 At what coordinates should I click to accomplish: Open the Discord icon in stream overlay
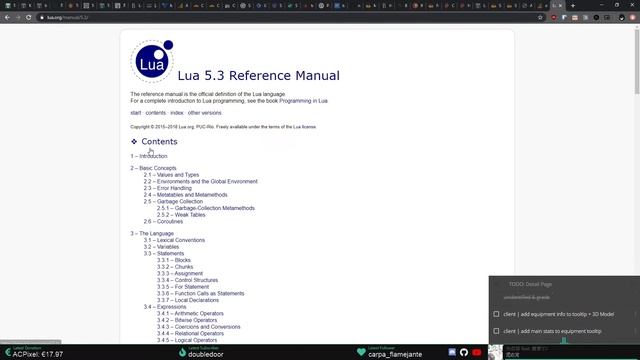pyautogui.click(x=452, y=352)
